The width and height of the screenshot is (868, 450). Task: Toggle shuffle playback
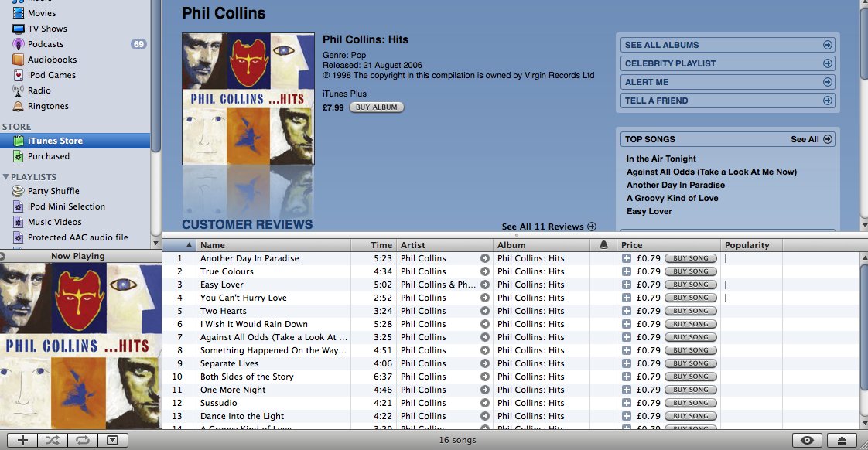pos(53,441)
